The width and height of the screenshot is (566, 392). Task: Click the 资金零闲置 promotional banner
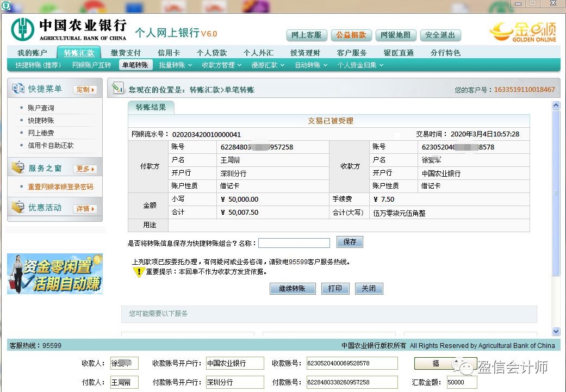pos(55,273)
